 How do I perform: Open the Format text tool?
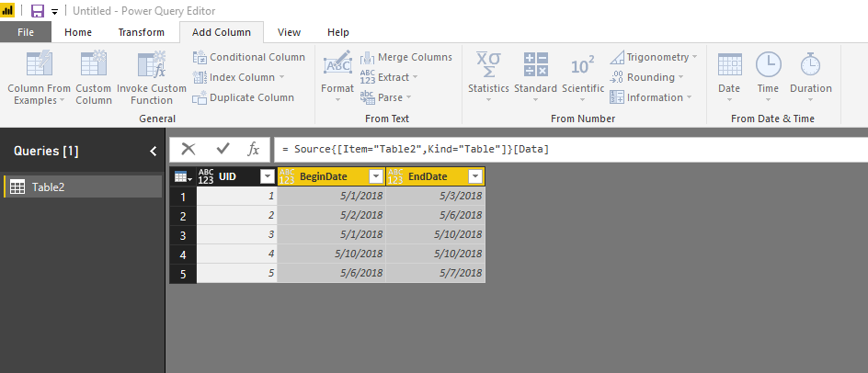pos(337,76)
